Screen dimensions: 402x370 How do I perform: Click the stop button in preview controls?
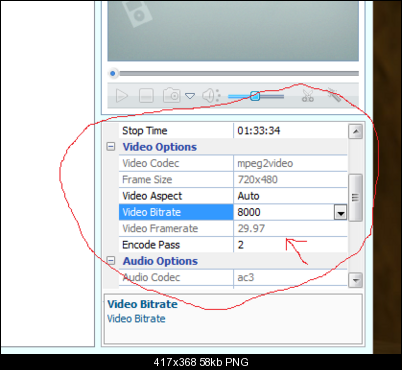coord(146,96)
